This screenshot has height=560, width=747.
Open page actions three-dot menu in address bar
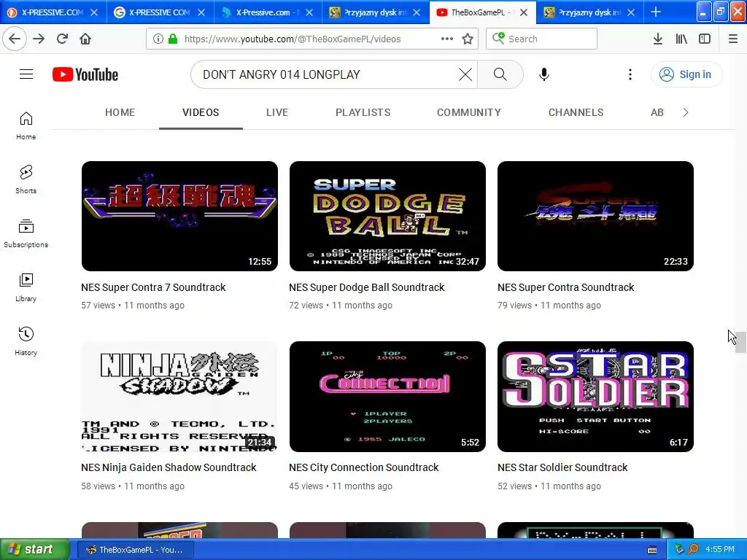[447, 39]
